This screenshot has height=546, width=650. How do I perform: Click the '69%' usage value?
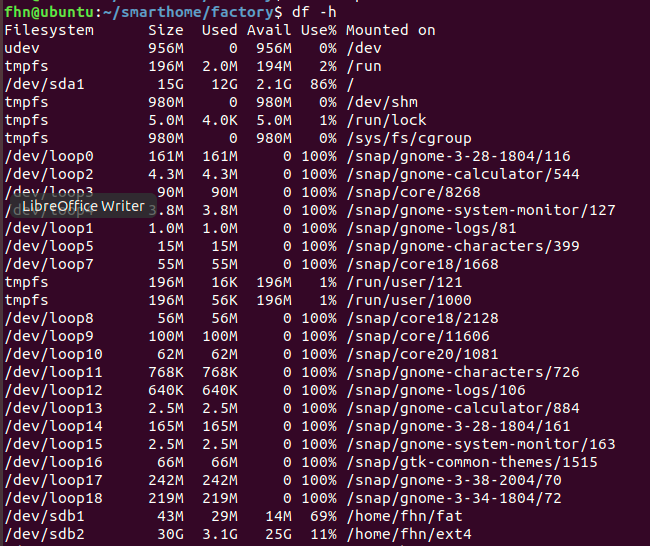pyautogui.click(x=323, y=517)
